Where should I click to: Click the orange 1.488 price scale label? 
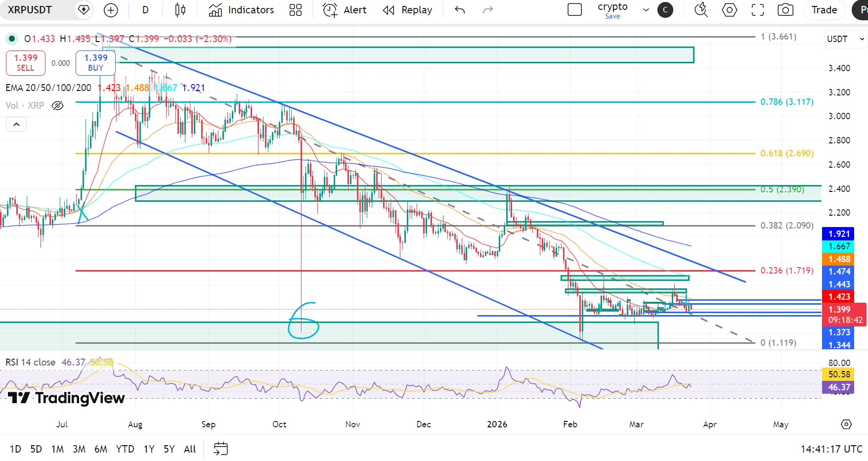tap(839, 259)
